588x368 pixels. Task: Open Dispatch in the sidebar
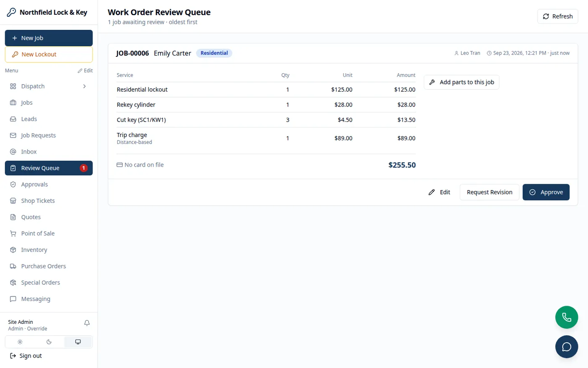pos(49,86)
